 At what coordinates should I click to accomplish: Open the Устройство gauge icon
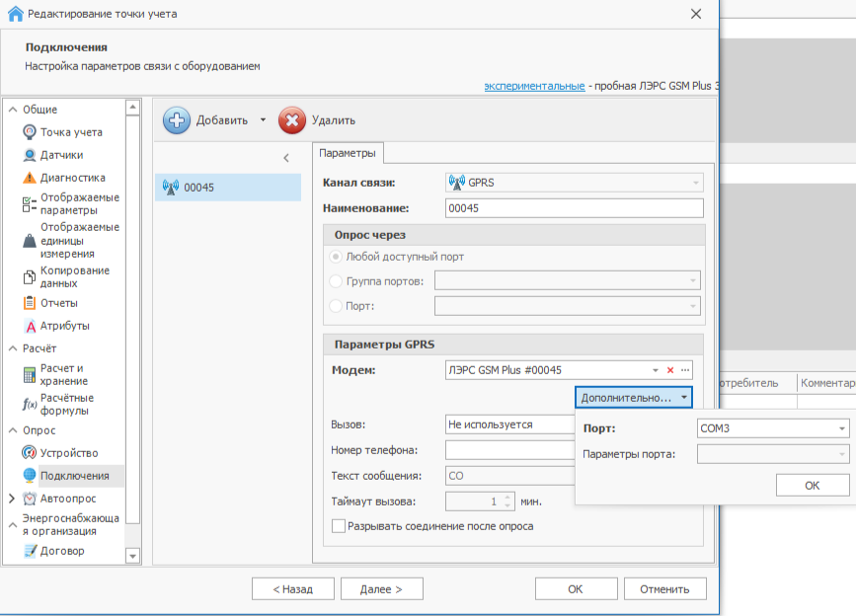click(29, 452)
